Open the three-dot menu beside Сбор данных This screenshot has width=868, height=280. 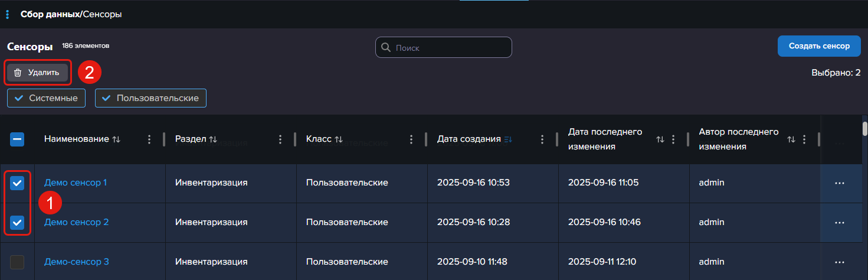point(7,14)
